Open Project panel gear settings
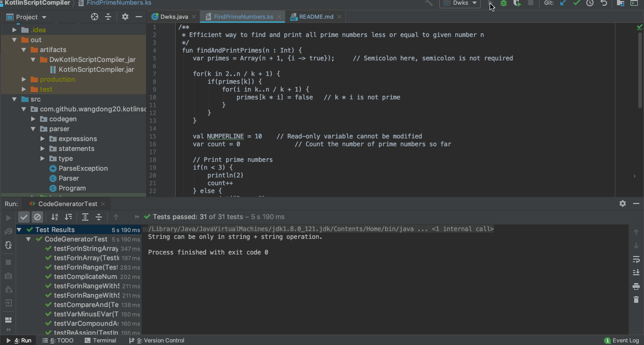This screenshot has width=644, height=345. click(125, 17)
